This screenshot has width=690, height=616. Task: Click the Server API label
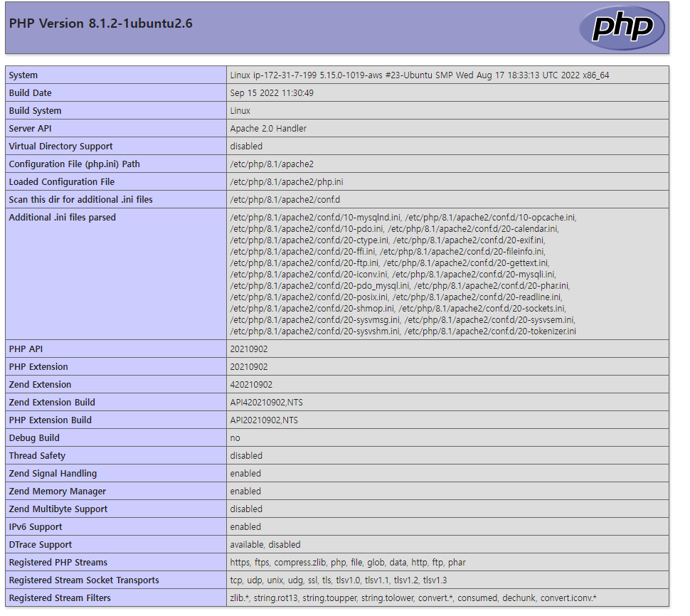(x=30, y=129)
